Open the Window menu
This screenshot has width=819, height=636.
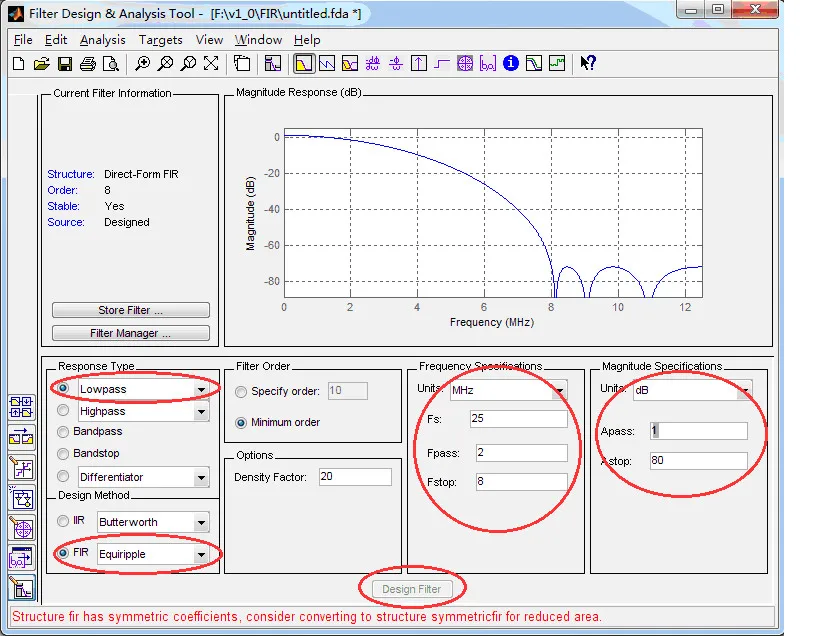point(258,40)
